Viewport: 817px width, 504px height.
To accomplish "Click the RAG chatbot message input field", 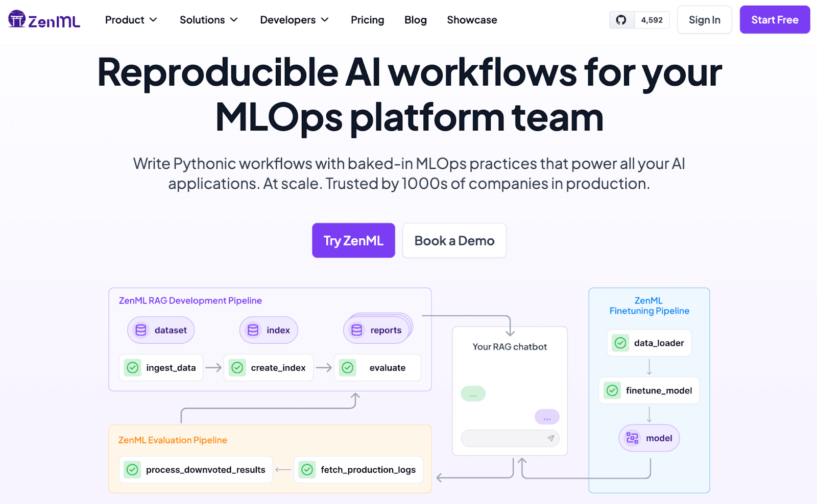I will [x=503, y=438].
